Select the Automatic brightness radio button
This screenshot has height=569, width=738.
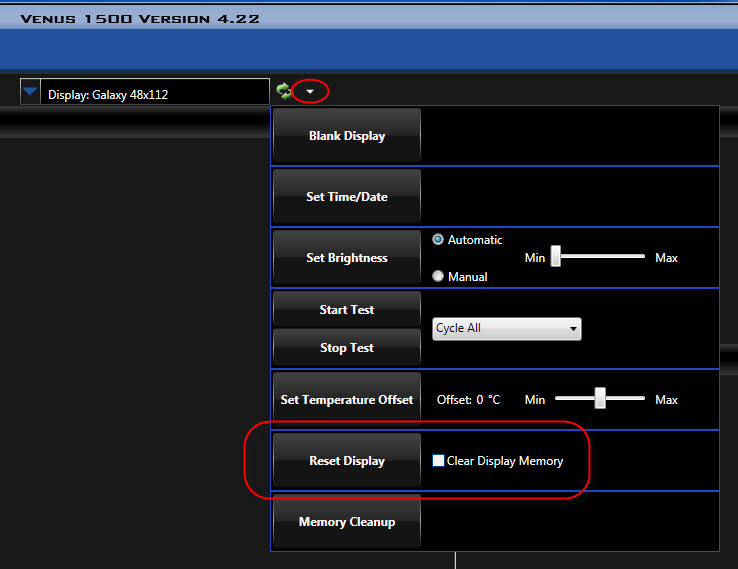438,240
